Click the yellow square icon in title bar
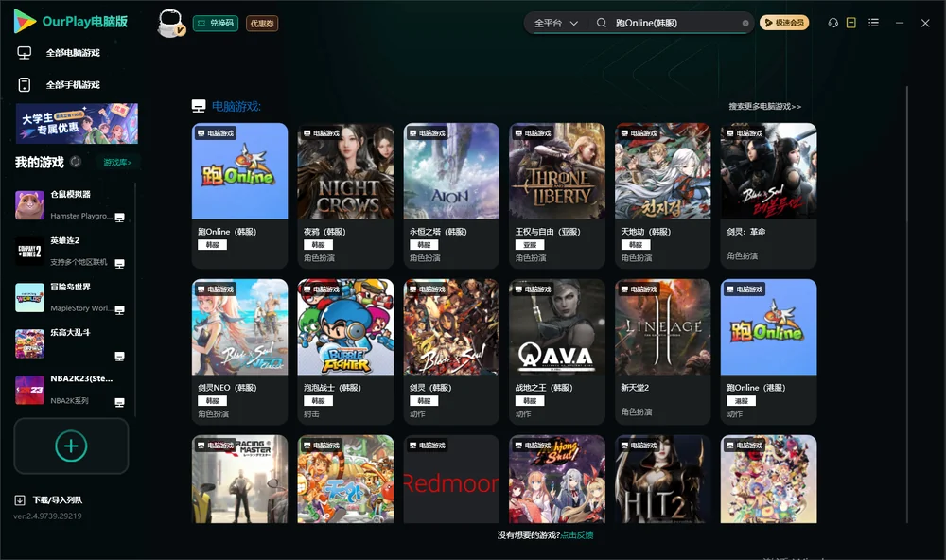 851,23
